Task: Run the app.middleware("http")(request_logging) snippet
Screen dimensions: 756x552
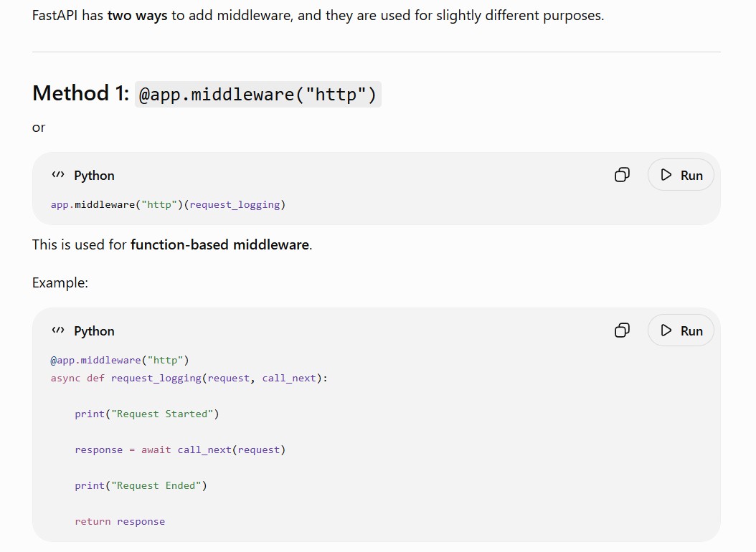Action: point(681,175)
